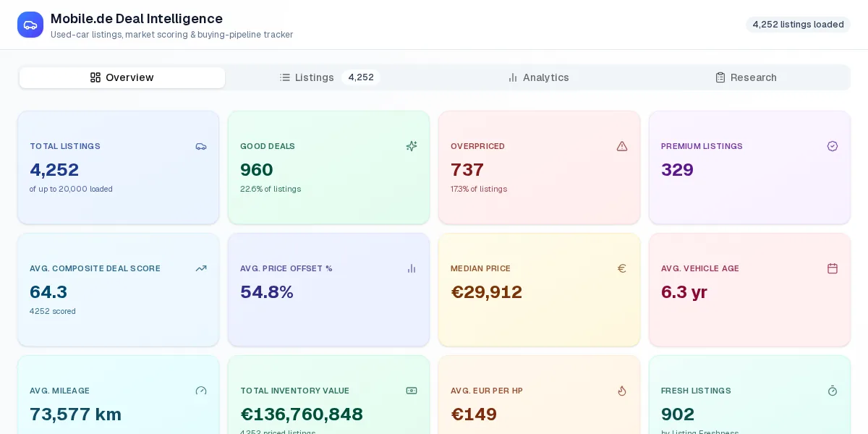
Task: Click '17.3% of listings' text
Action: pos(479,189)
